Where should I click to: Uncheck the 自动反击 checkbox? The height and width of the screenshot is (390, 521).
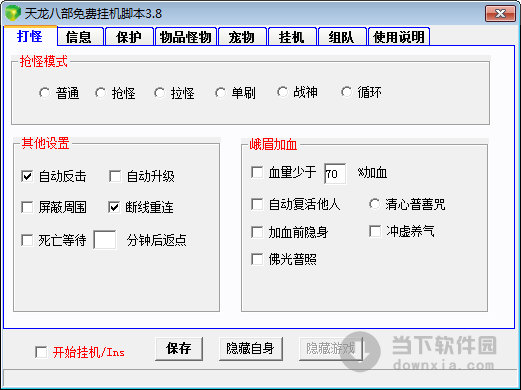(x=27, y=176)
